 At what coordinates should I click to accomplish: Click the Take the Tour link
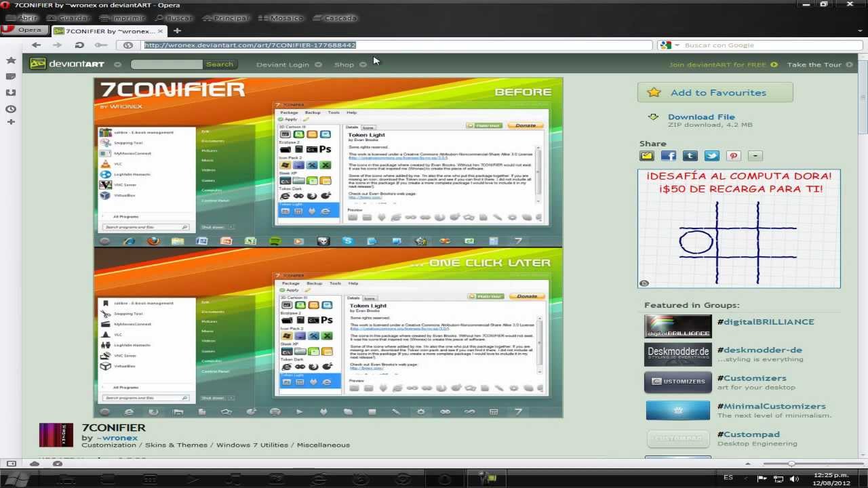point(814,64)
